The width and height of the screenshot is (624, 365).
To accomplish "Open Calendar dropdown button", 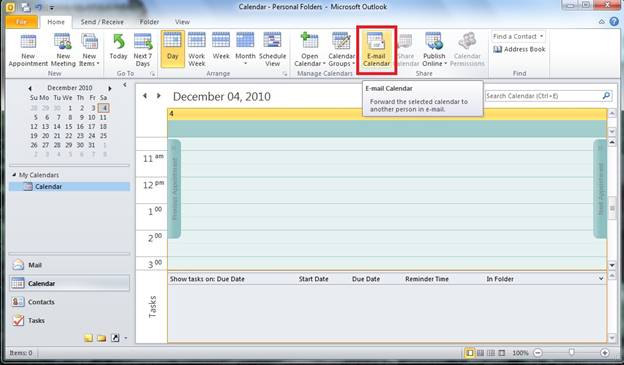I will 310,50.
